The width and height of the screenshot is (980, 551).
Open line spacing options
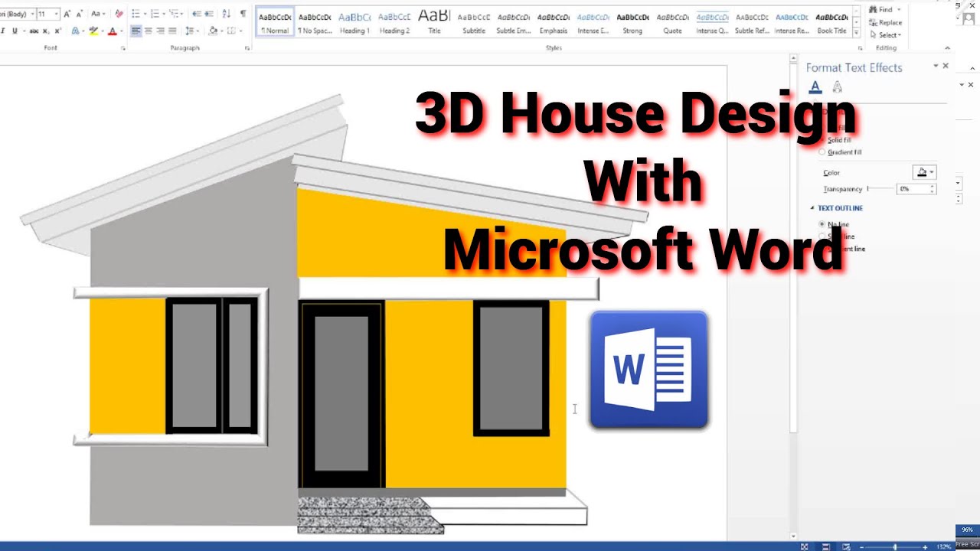(x=192, y=31)
